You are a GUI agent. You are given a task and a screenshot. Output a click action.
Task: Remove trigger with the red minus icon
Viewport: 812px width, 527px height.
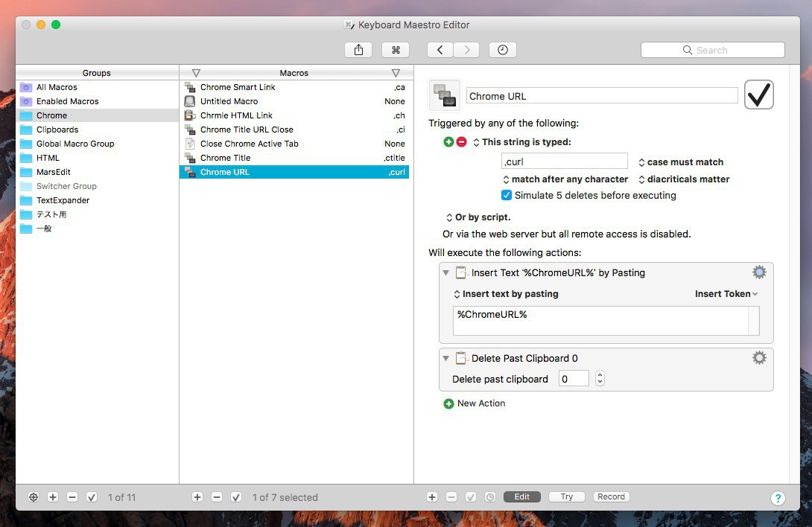(461, 141)
